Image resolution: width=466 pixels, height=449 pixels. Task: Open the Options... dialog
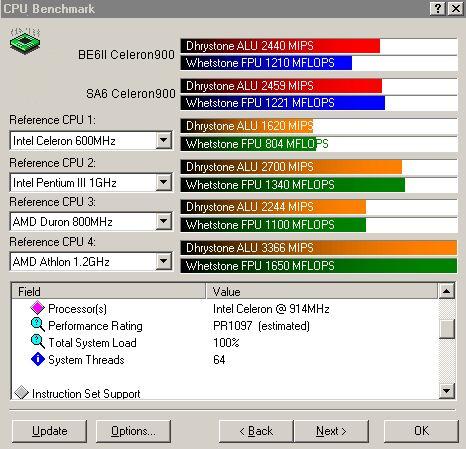133,431
